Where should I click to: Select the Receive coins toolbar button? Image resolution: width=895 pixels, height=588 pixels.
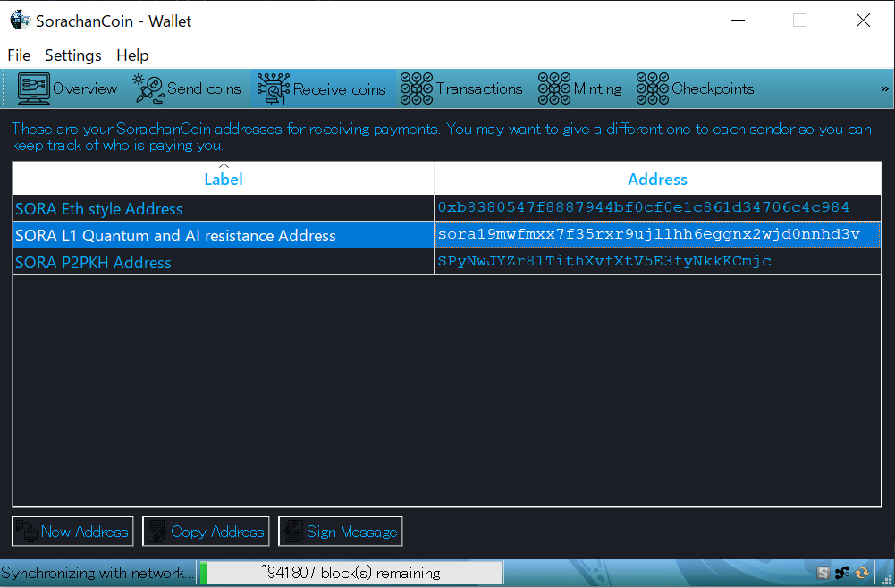(x=322, y=89)
